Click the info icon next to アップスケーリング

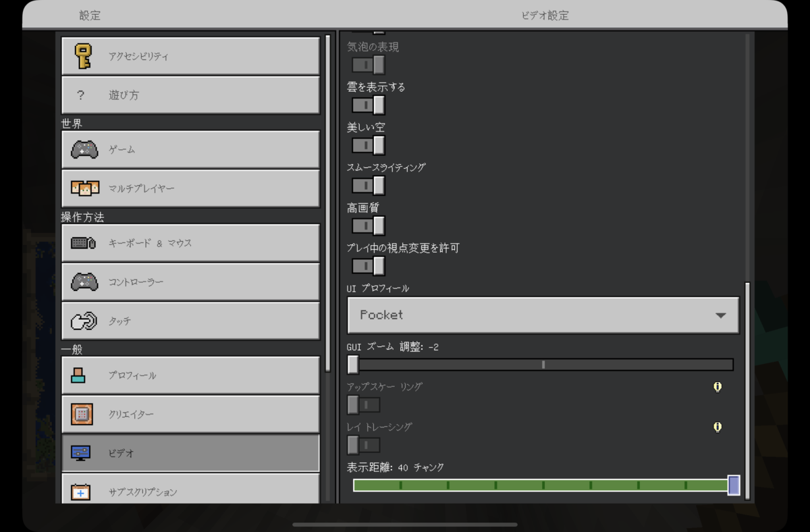click(718, 387)
